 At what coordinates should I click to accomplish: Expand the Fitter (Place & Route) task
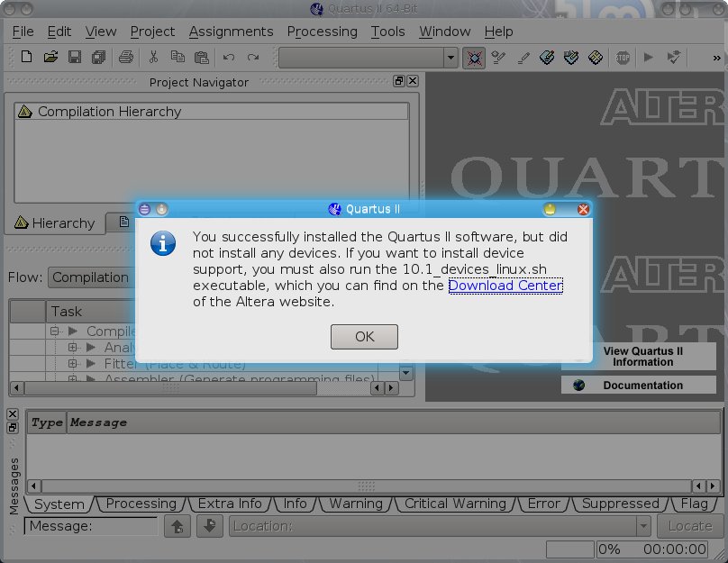(x=74, y=364)
